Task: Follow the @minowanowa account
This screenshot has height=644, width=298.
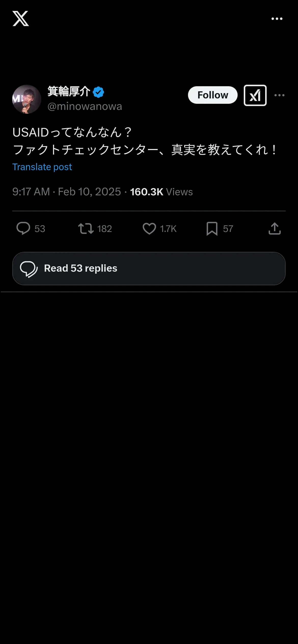Action: click(x=213, y=95)
